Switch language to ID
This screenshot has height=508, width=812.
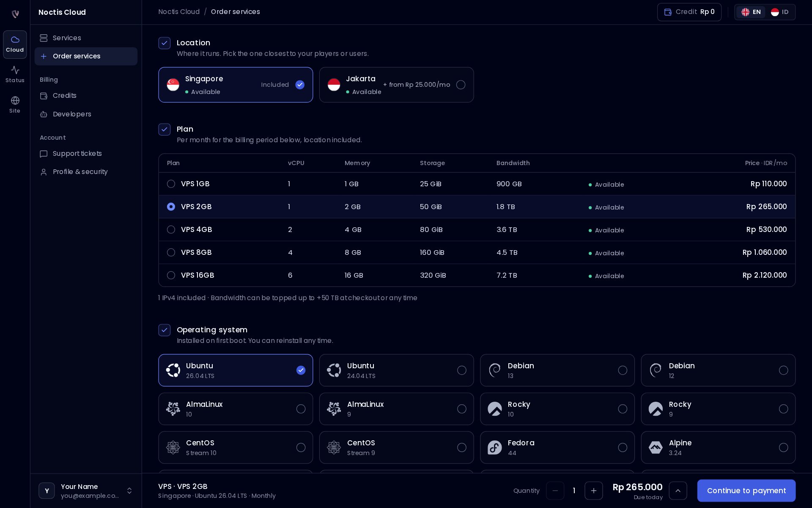[780, 12]
